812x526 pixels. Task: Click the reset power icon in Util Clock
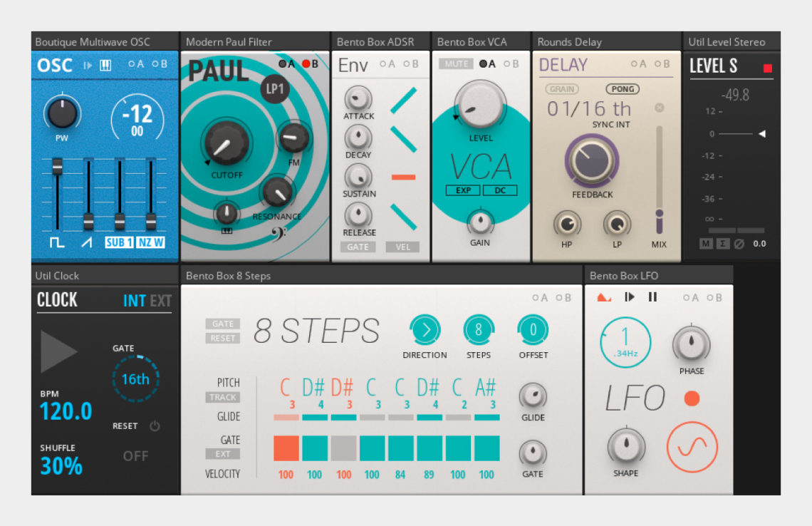[155, 426]
